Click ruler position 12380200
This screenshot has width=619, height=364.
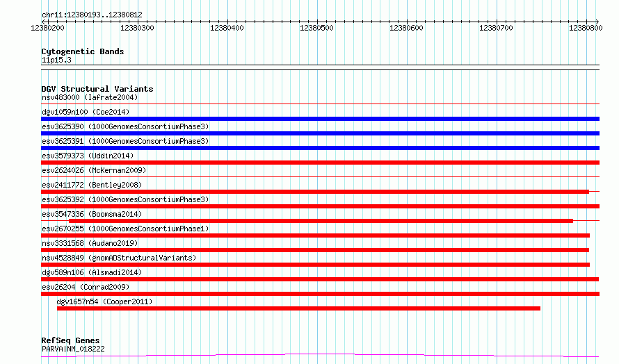(x=47, y=28)
